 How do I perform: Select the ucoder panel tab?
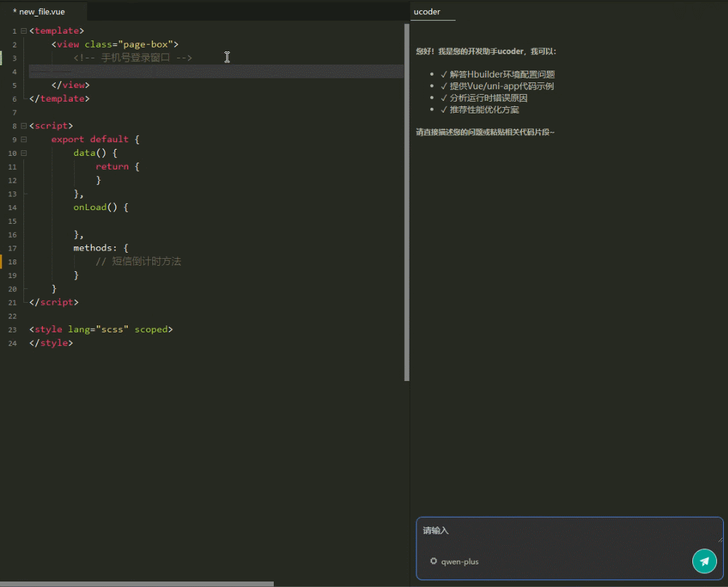pos(427,12)
